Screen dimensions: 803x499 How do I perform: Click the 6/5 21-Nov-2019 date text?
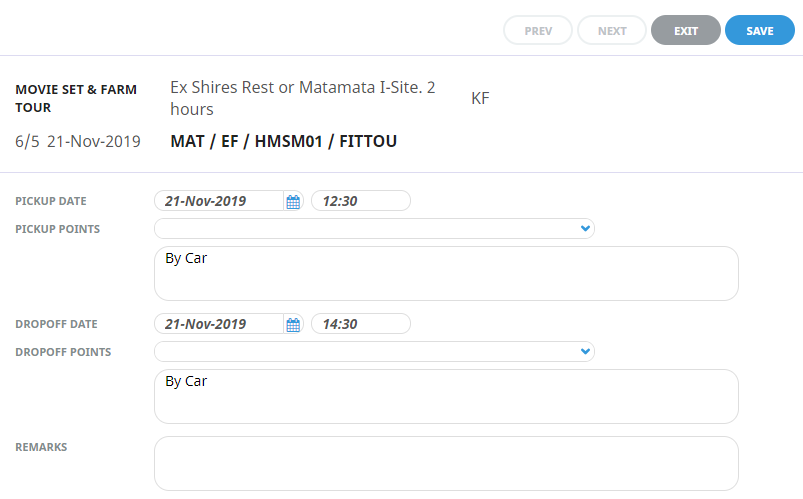tap(78, 142)
